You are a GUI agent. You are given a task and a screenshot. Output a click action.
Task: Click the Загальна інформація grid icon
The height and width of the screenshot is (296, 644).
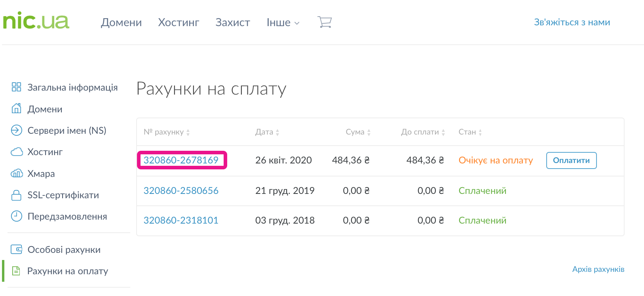pyautogui.click(x=16, y=87)
